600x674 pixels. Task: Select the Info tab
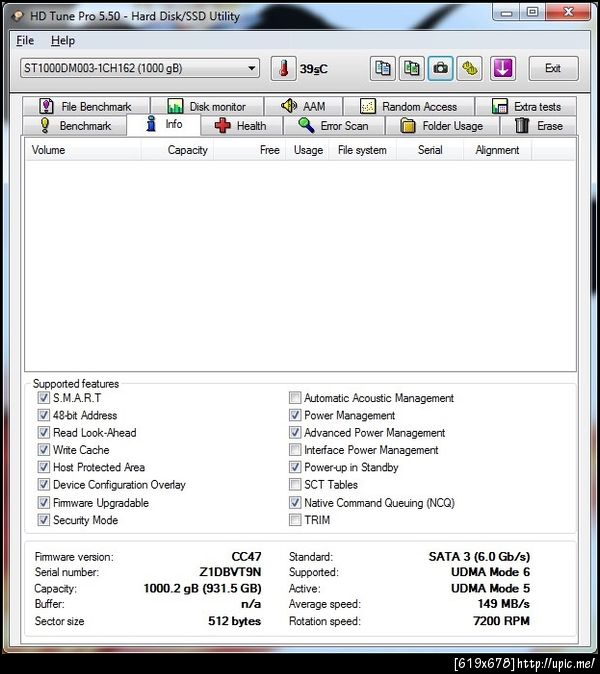164,124
